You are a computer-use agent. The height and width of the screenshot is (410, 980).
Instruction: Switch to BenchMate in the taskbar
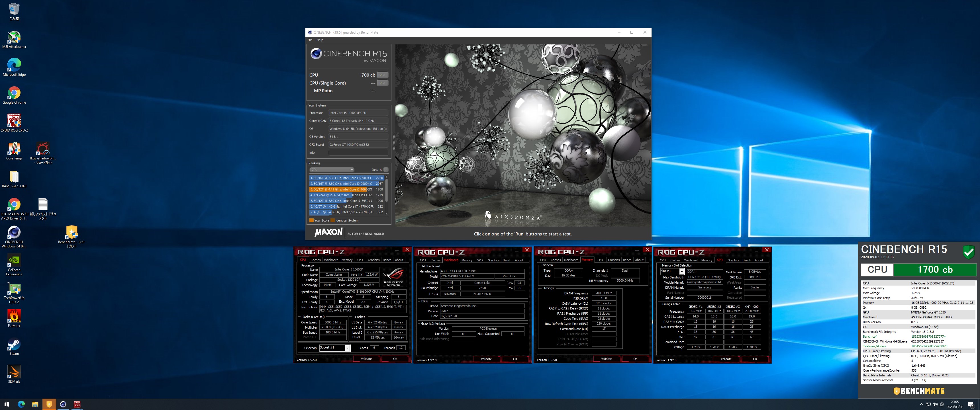(x=49, y=404)
